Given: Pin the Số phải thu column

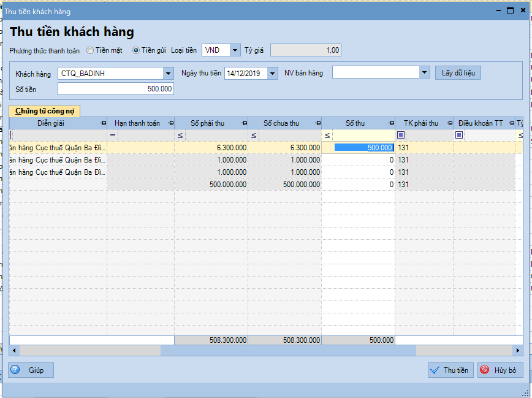Looking at the screenshot, I should tap(243, 123).
